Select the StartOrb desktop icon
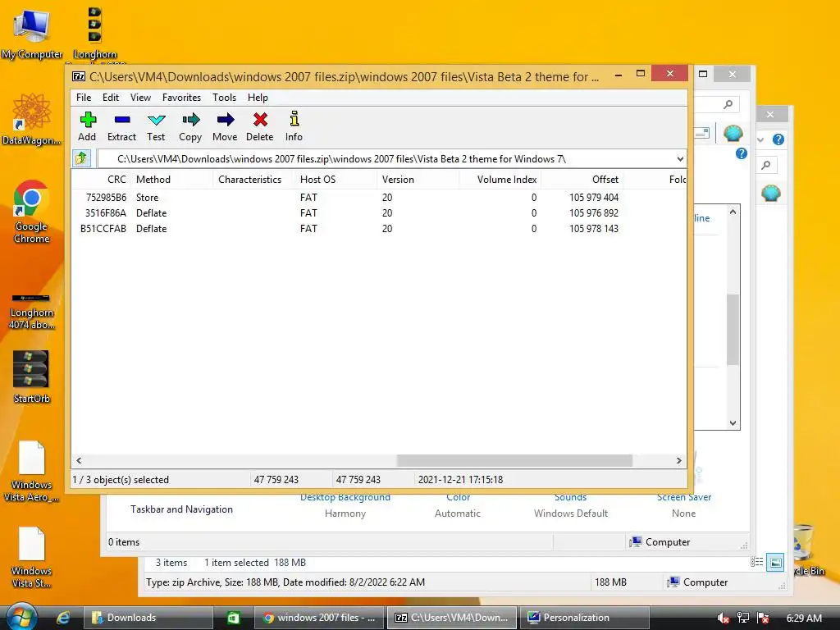 [32, 377]
